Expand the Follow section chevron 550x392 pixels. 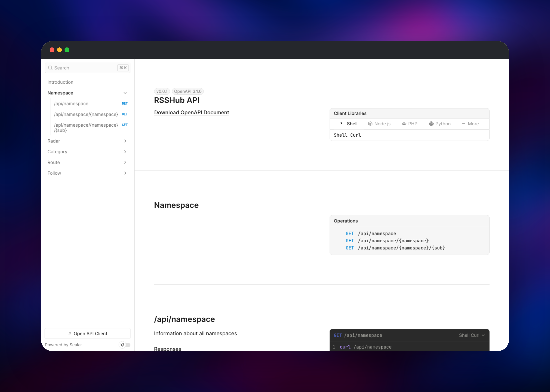pyautogui.click(x=125, y=173)
